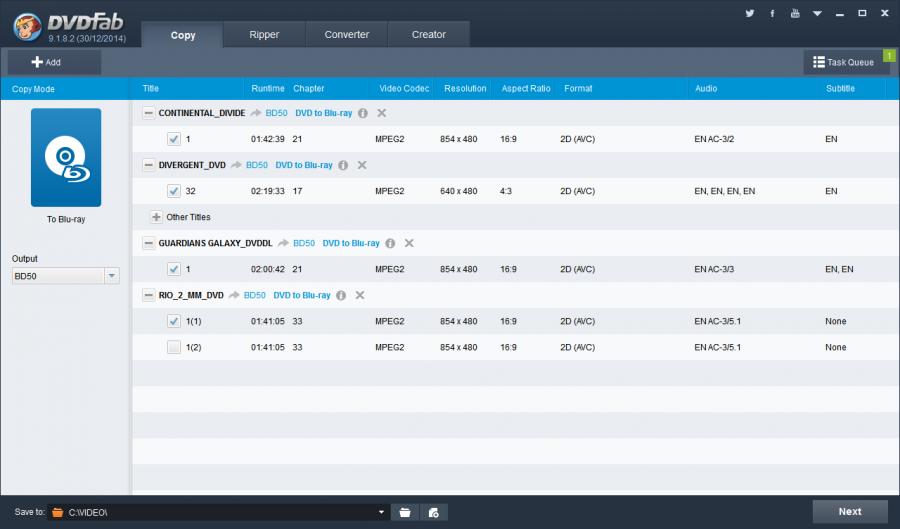This screenshot has height=529, width=900.
Task: Switch to the Creator tab
Action: click(429, 34)
